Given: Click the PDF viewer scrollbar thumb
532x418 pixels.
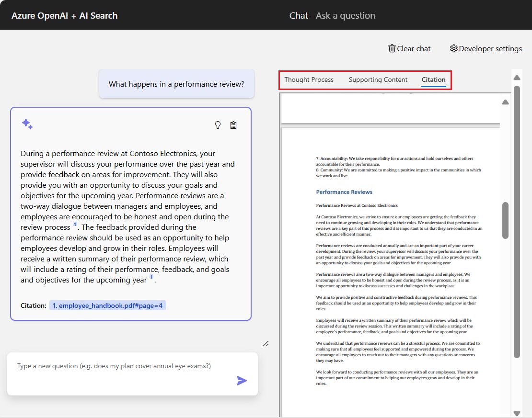Looking at the screenshot, I should [505, 220].
